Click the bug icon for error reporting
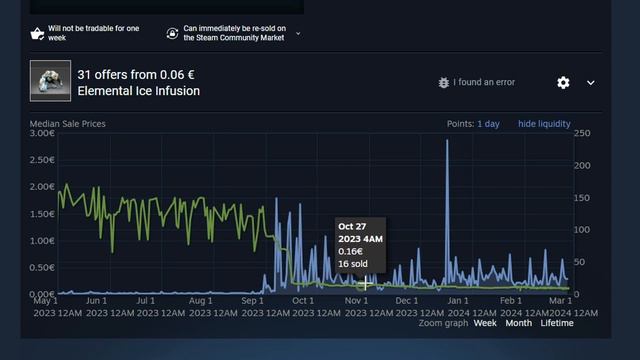Viewport: 640px width, 360px height. point(444,82)
